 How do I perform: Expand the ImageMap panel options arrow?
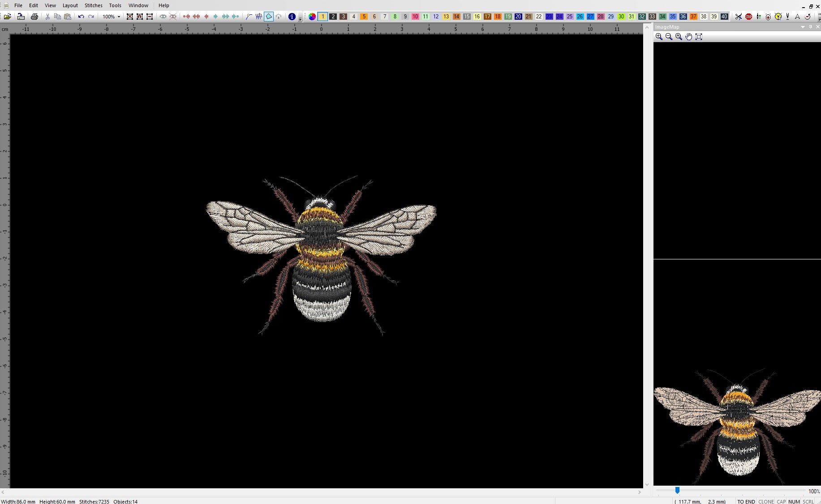[803, 27]
